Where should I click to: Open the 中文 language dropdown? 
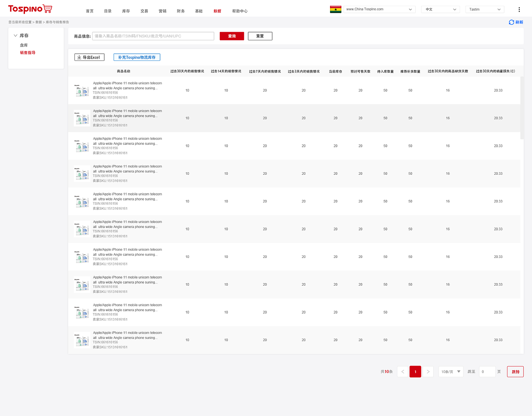coord(441,9)
